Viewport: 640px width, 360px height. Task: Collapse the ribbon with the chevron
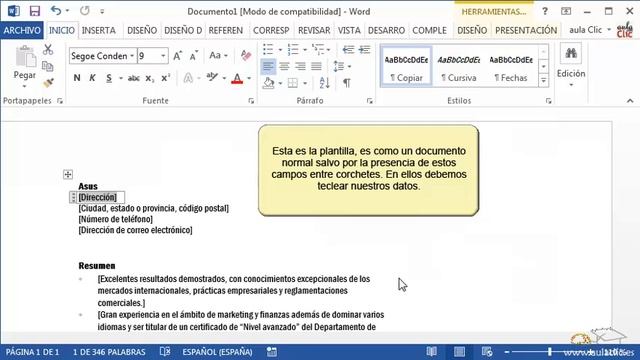pos(630,101)
